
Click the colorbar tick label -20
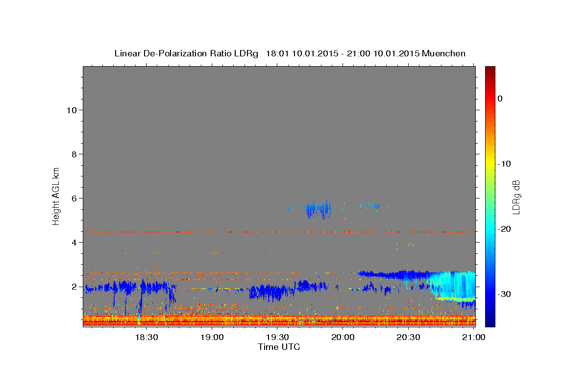coord(505,229)
